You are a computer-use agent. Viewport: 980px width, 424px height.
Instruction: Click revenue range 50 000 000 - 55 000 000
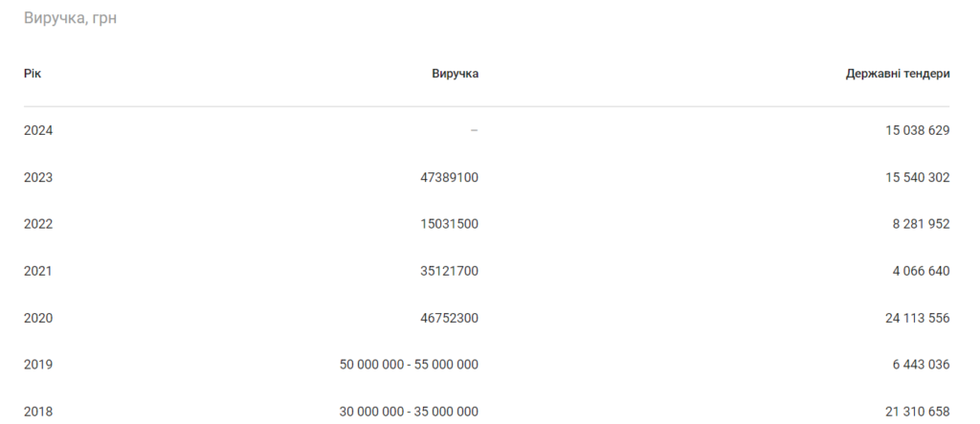pos(409,365)
